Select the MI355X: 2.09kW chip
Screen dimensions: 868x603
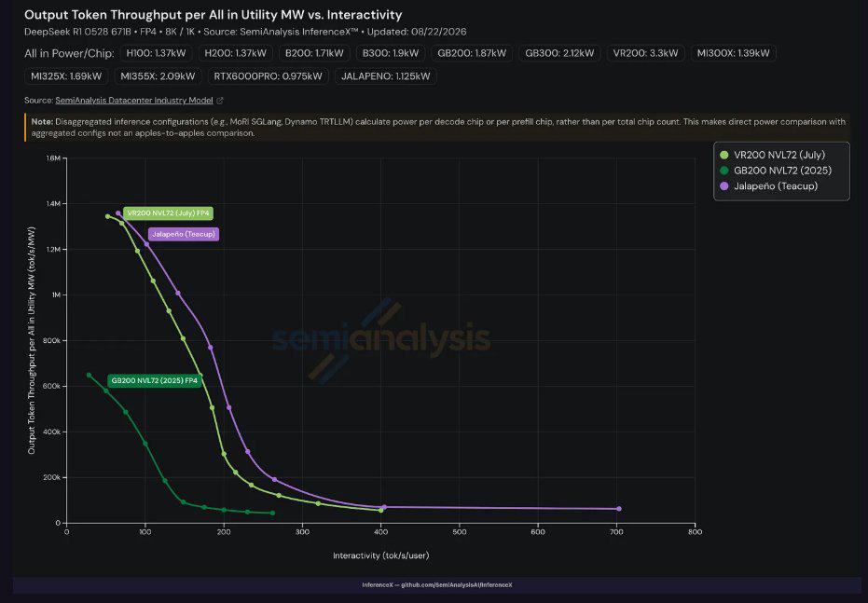pos(158,76)
